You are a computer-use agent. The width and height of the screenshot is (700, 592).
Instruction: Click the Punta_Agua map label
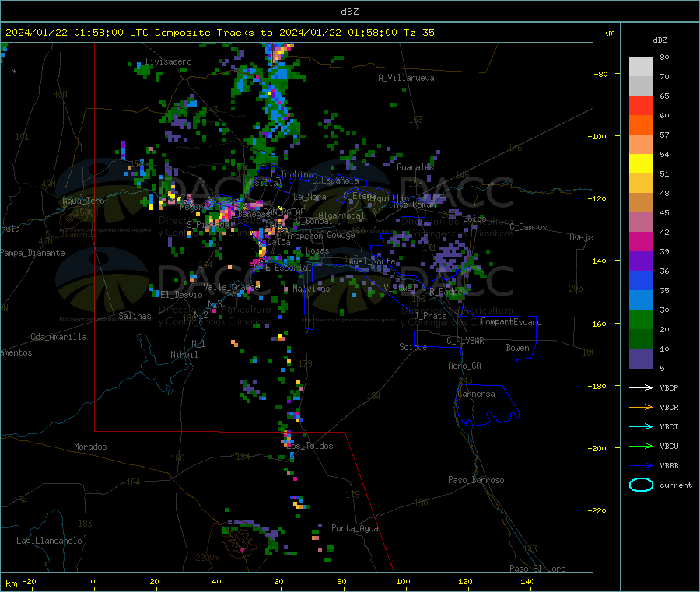355,528
